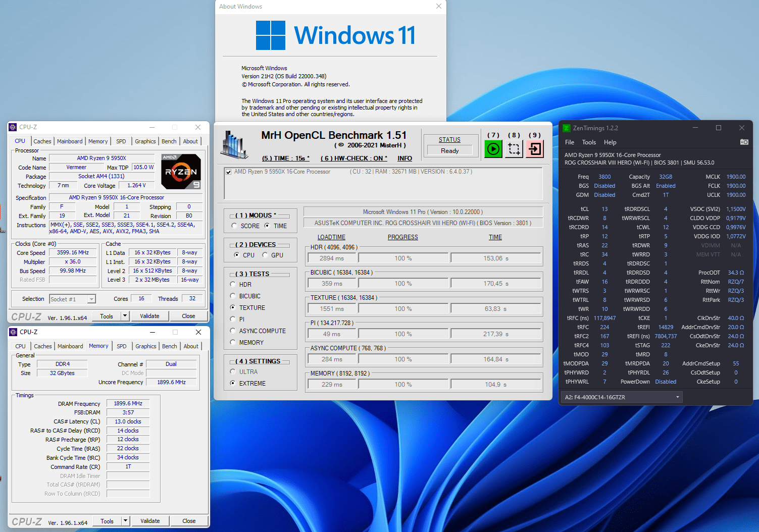Click Close button in bottom CPU-Z window

pos(189,521)
